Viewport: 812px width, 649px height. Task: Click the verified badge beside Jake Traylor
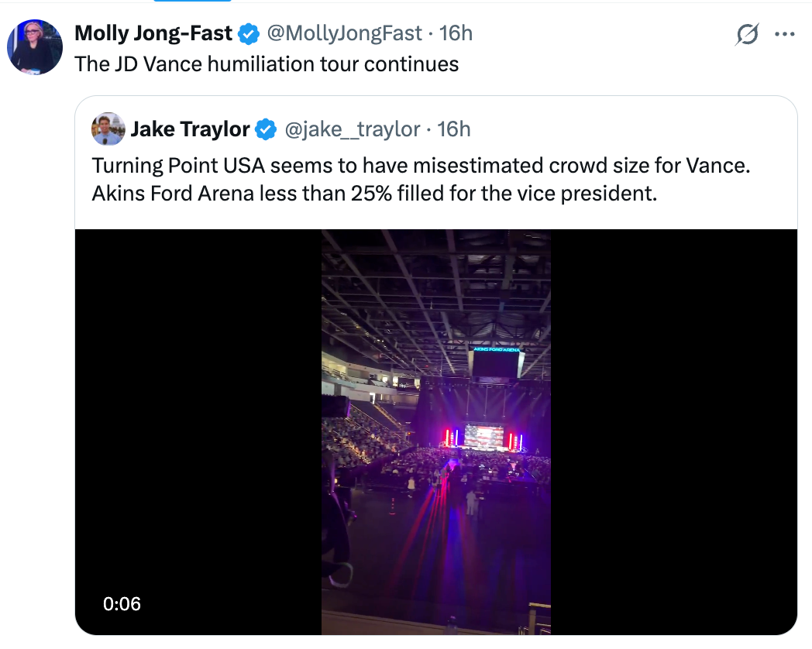click(x=266, y=129)
